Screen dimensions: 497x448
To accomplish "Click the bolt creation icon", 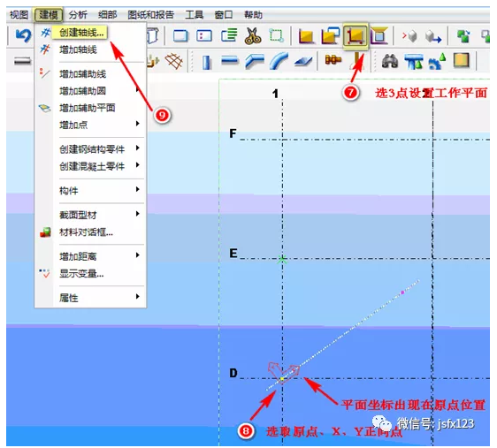I will pyautogui.click(x=333, y=59).
